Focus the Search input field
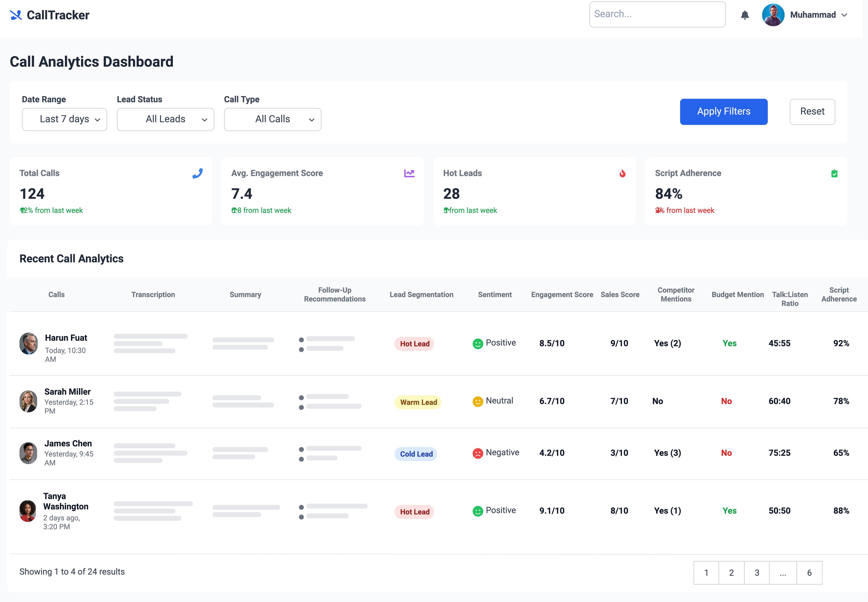This screenshot has width=868, height=602. pyautogui.click(x=657, y=14)
